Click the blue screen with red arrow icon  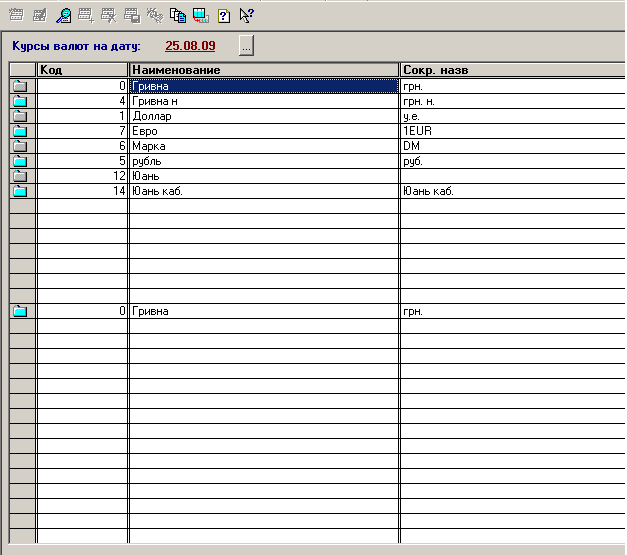[201, 15]
